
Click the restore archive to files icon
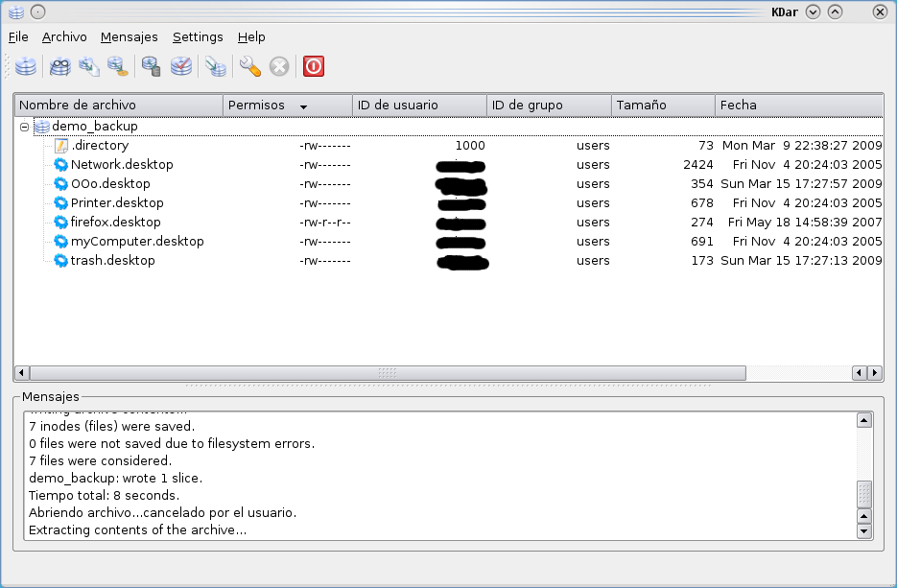89,66
